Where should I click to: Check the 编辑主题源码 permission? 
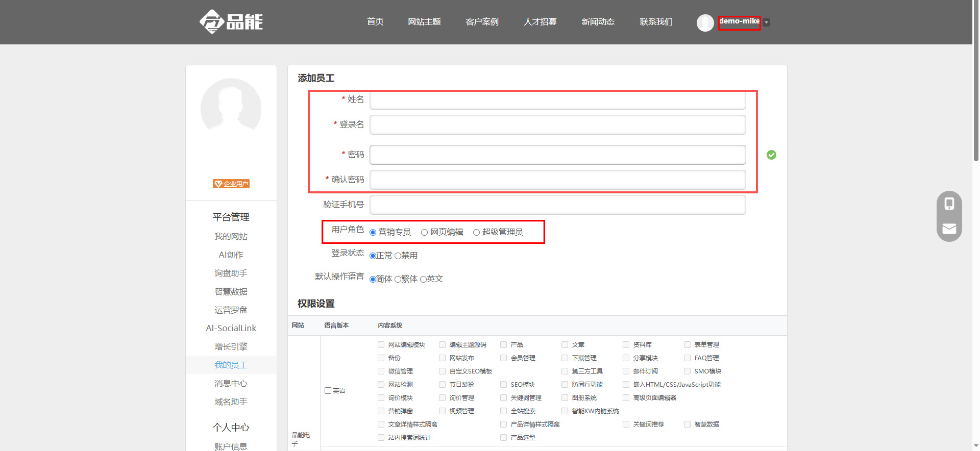point(442,344)
